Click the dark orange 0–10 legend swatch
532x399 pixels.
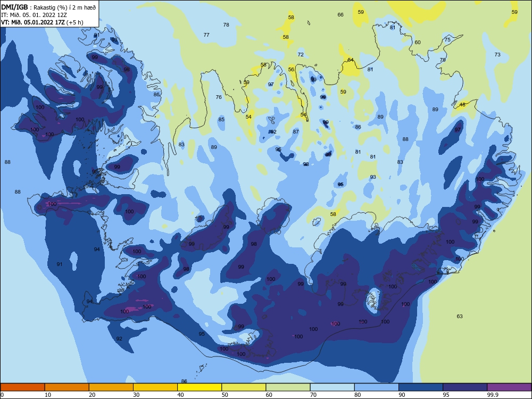point(22,387)
